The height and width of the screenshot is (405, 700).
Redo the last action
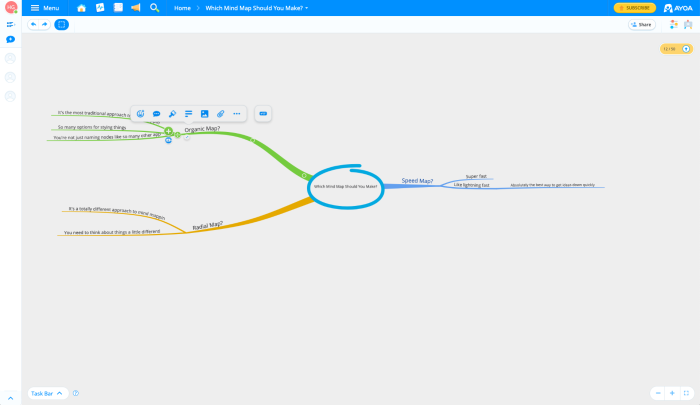coord(45,24)
